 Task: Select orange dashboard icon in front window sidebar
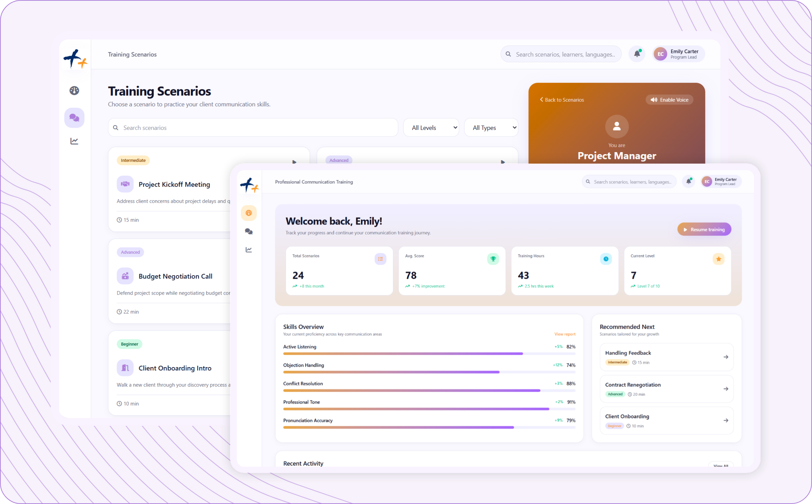click(x=249, y=213)
